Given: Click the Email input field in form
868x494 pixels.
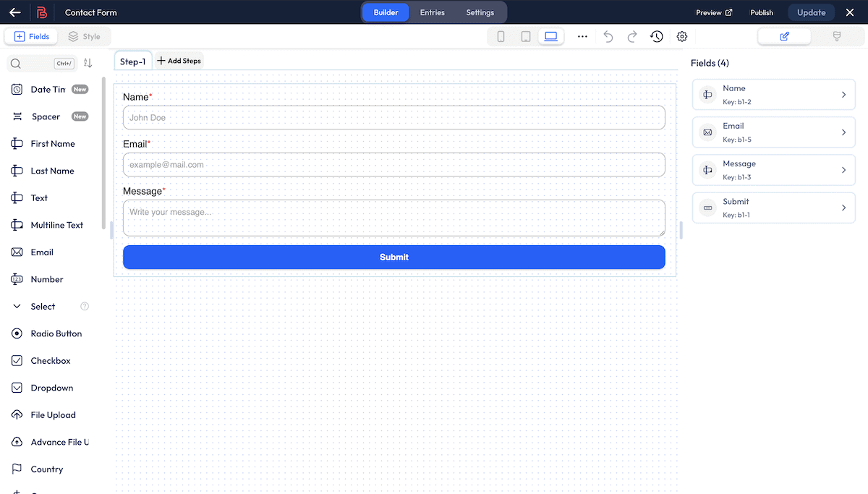Looking at the screenshot, I should pyautogui.click(x=394, y=165).
